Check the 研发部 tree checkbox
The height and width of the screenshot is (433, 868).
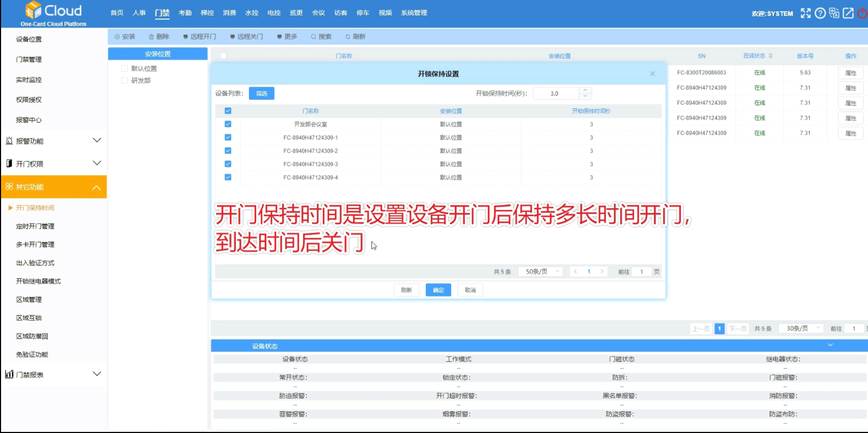point(125,80)
